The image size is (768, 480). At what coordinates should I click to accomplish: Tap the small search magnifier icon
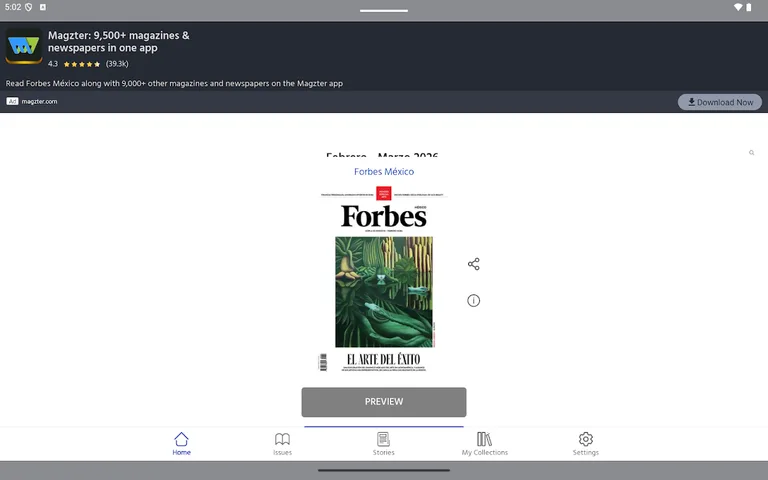click(x=751, y=153)
